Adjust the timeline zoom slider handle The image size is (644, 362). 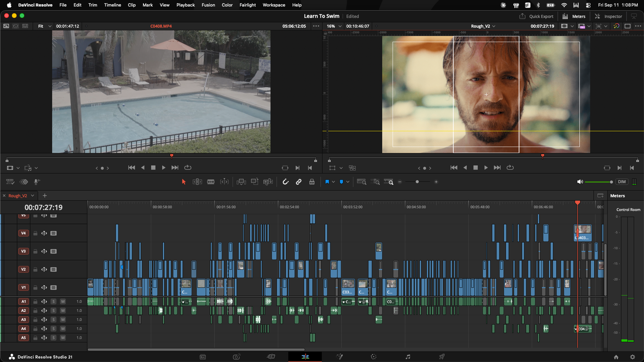point(417,182)
